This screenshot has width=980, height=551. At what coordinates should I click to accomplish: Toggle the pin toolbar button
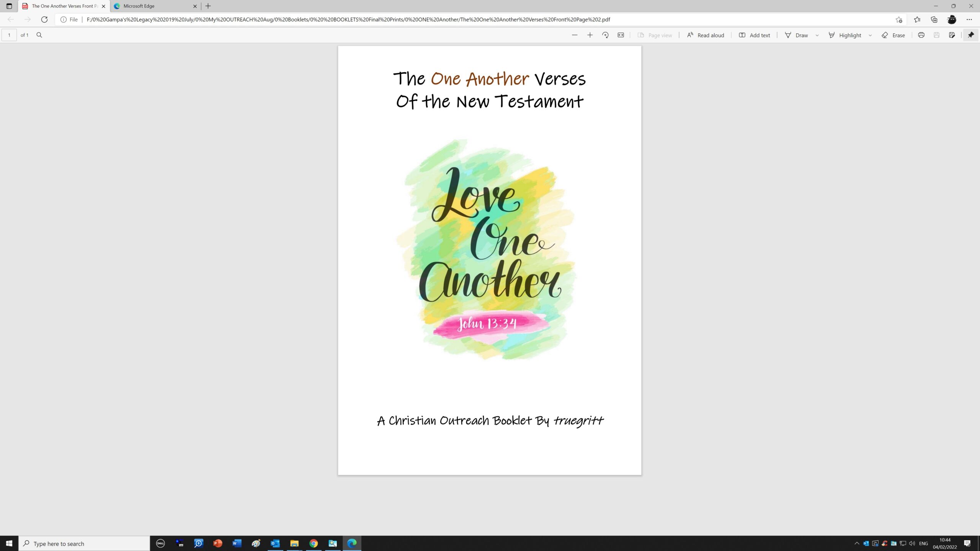click(x=971, y=35)
